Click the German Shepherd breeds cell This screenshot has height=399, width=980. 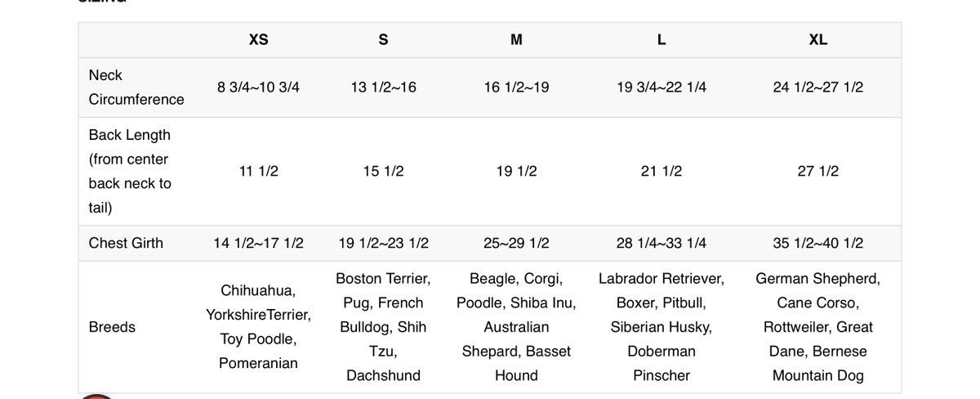click(817, 327)
